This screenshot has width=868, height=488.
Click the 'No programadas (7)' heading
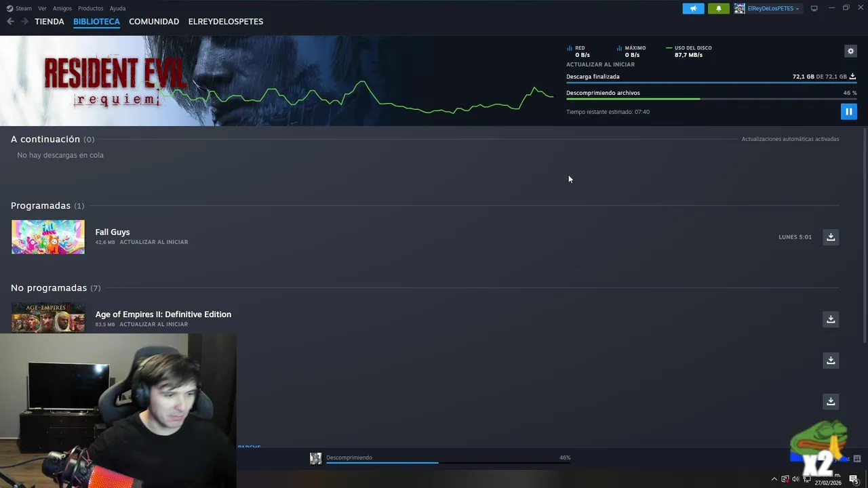tap(56, 287)
